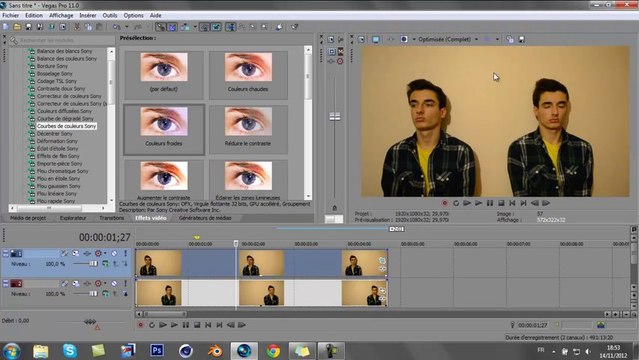Switch to Transitions tab
The height and width of the screenshot is (360, 639).
(x=111, y=218)
